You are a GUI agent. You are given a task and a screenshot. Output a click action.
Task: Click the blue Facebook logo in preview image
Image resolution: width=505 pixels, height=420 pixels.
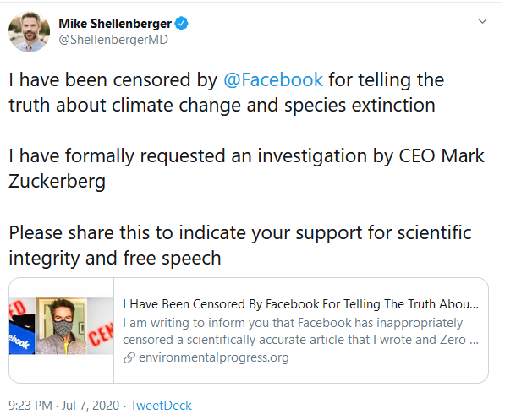[x=21, y=340]
